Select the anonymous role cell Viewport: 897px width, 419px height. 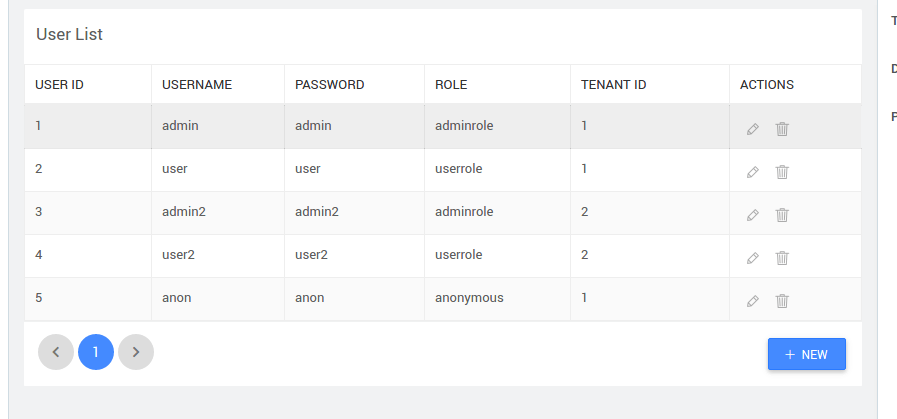(469, 298)
